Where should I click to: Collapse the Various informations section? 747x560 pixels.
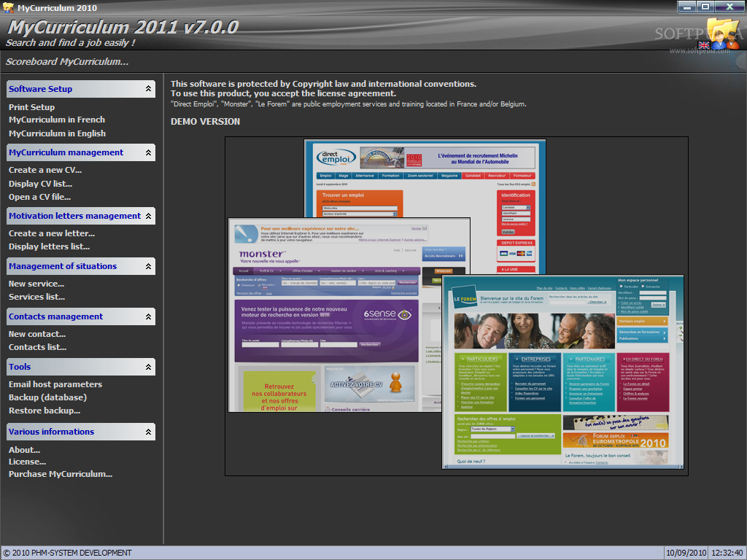coord(148,432)
